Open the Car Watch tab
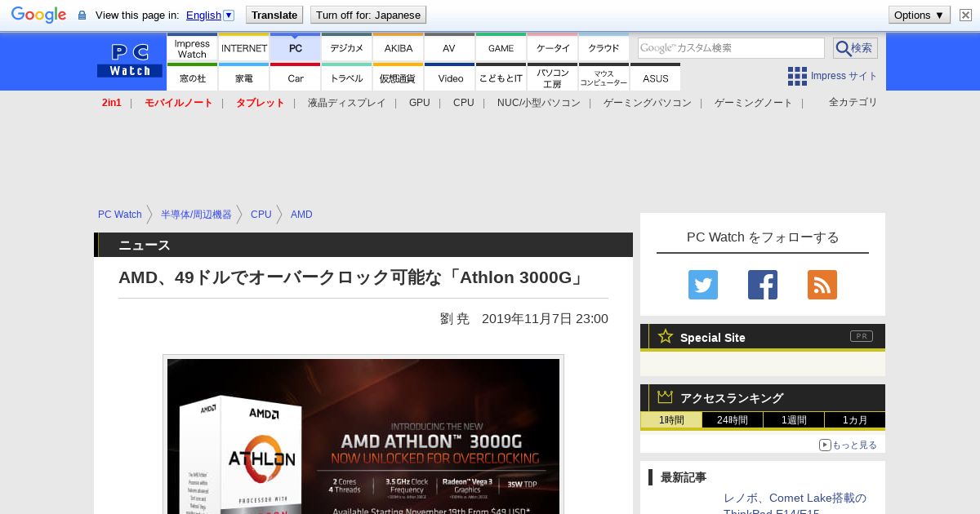Screen dimensions: 980x514 pyautogui.click(x=296, y=78)
